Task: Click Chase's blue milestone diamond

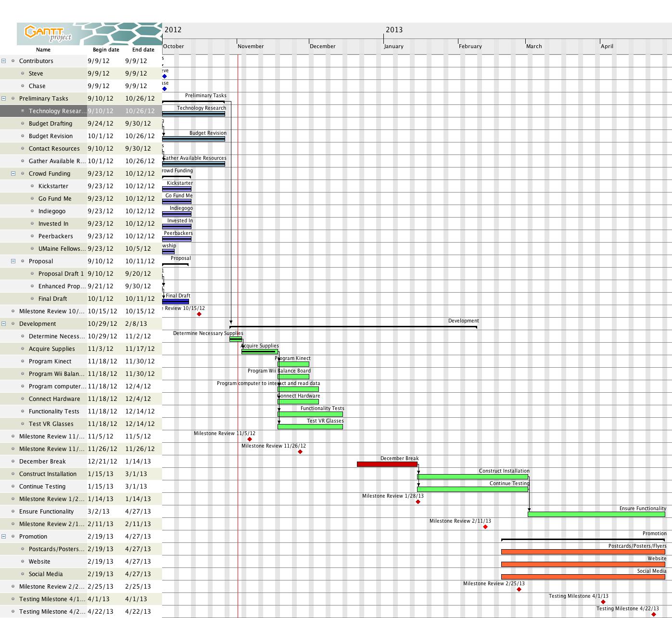Action: tap(164, 89)
